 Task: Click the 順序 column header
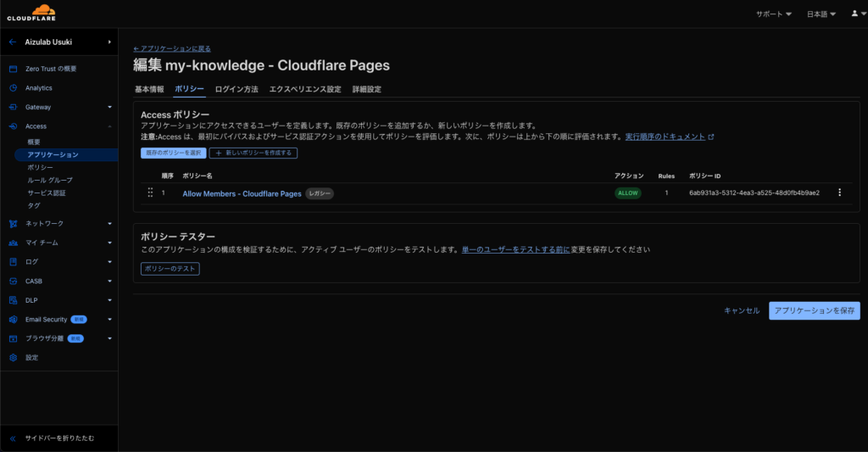pyautogui.click(x=167, y=176)
